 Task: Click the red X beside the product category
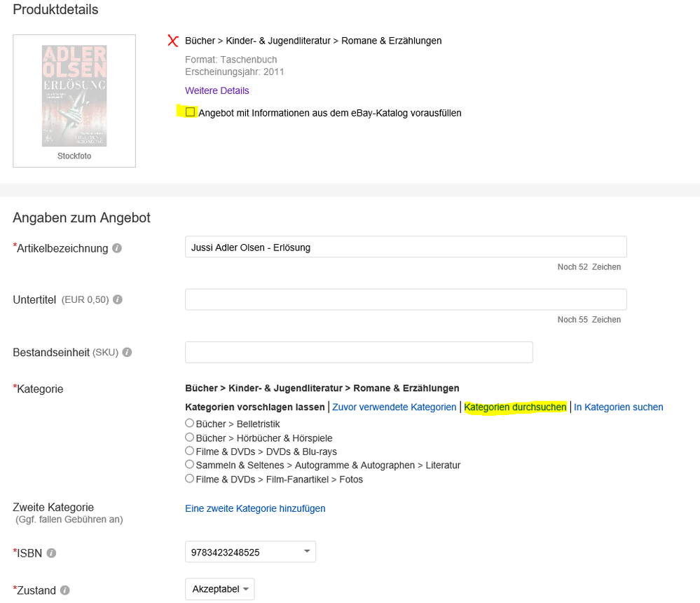pos(173,41)
